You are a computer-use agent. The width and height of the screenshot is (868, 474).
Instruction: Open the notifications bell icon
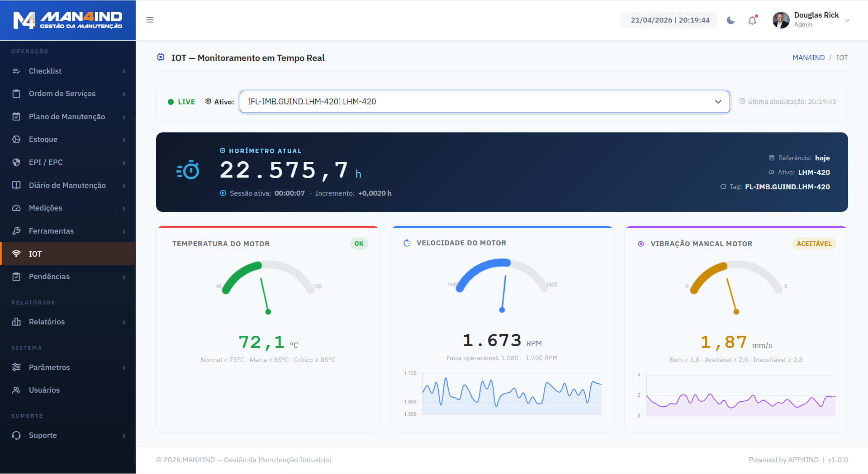[x=752, y=20]
